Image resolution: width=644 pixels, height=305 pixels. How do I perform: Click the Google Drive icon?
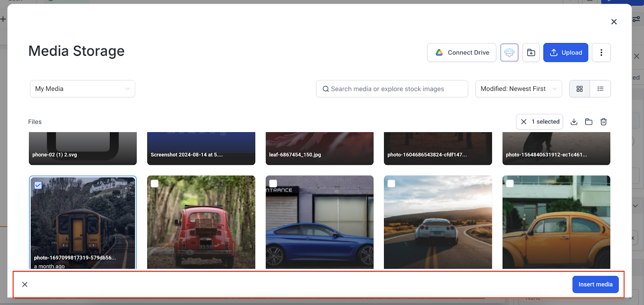click(x=439, y=53)
